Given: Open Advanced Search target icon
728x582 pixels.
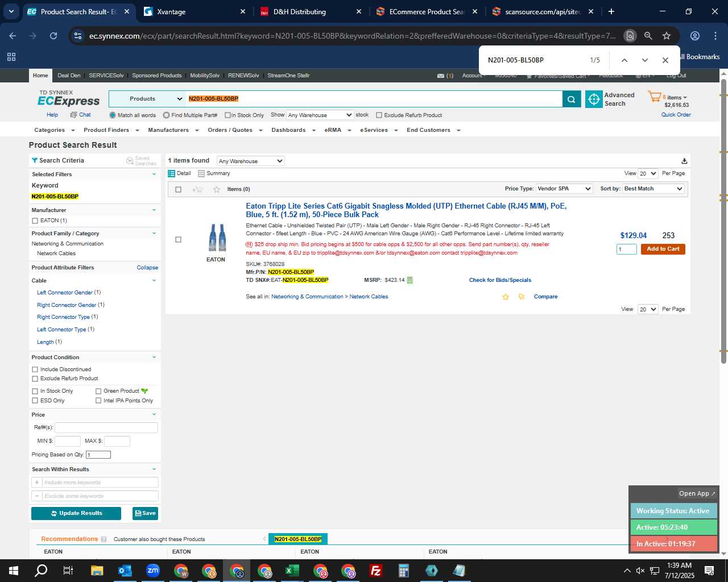Looking at the screenshot, I should (594, 99).
